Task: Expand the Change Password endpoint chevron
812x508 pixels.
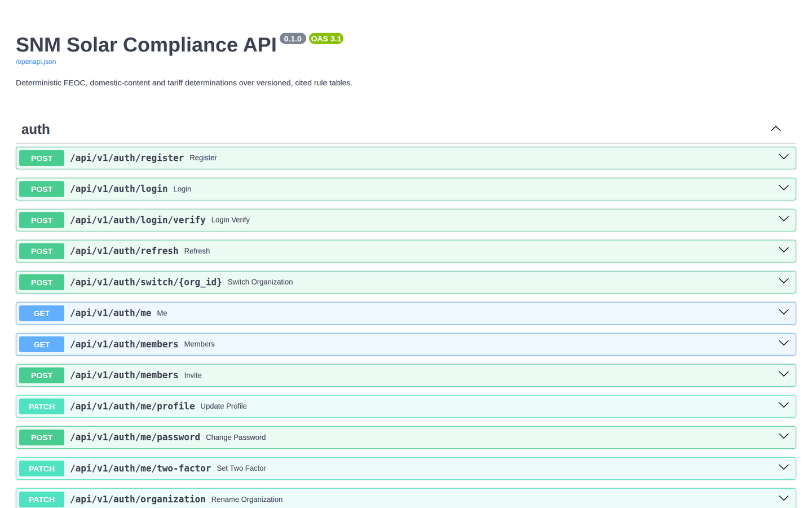Action: pos(784,436)
